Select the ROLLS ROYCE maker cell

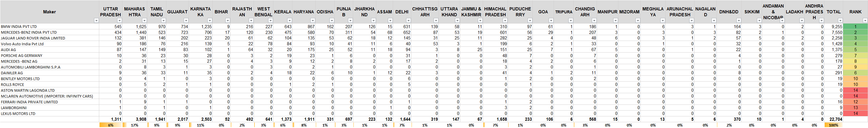click(49, 84)
